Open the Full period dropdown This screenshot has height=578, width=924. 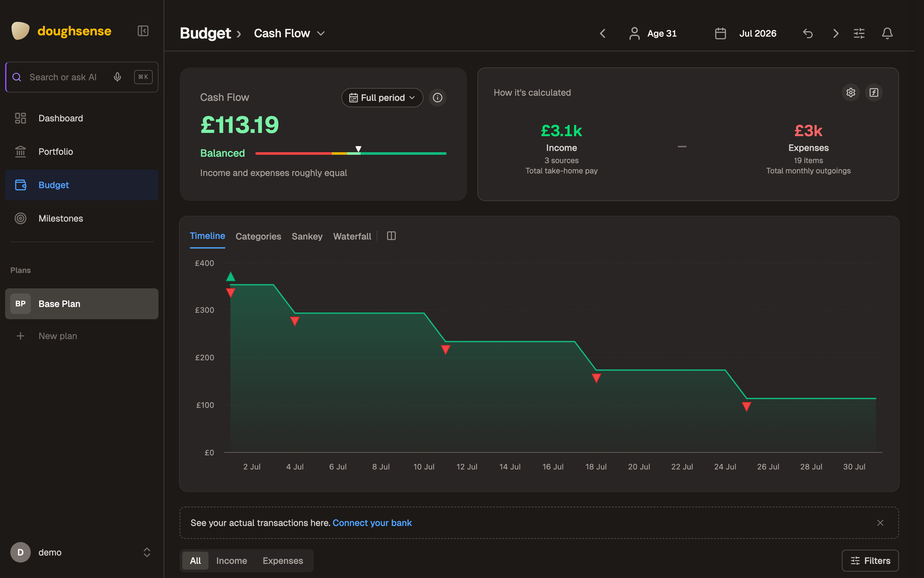[x=382, y=98]
